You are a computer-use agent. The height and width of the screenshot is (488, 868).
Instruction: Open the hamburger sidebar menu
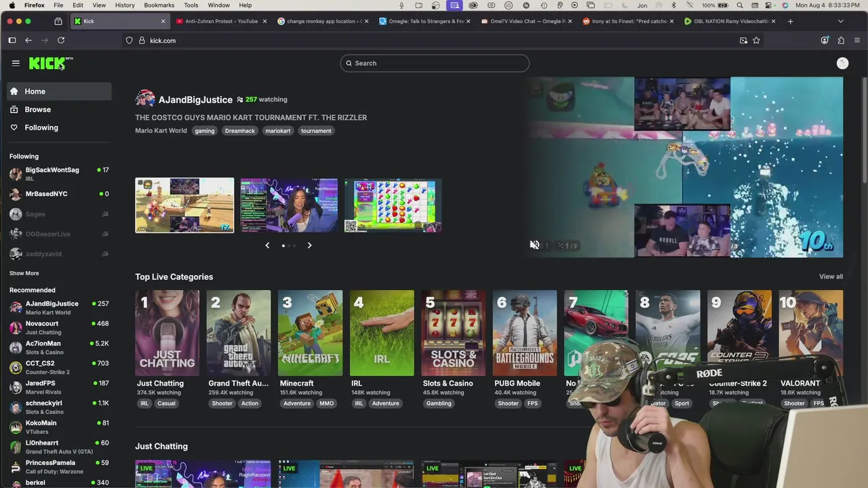(16, 63)
